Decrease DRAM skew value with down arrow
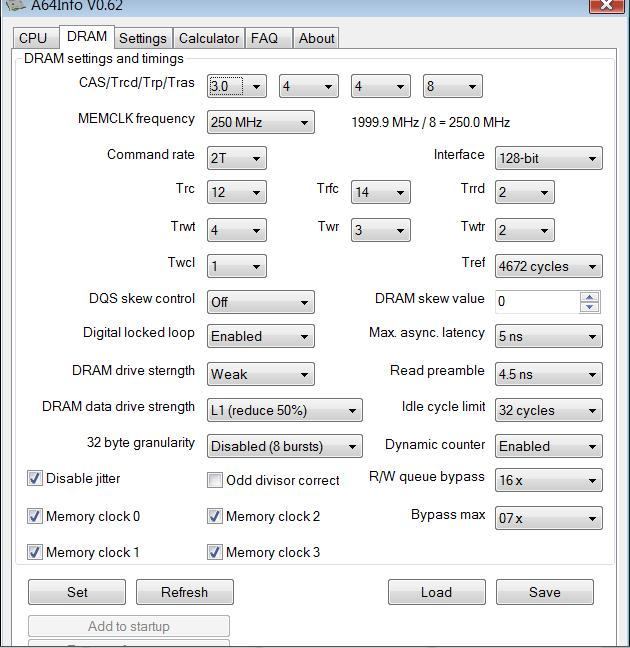 coord(589,307)
